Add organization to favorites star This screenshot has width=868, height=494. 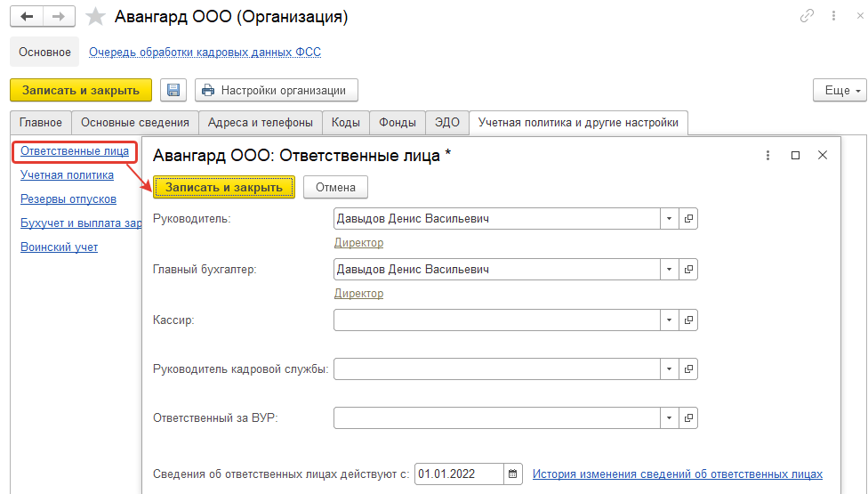point(96,17)
